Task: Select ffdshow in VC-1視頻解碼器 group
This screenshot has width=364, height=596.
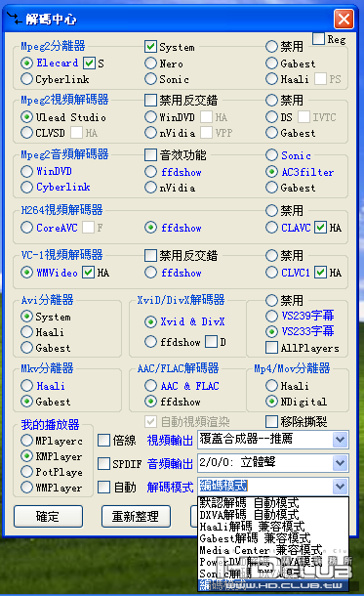Action: (x=150, y=273)
